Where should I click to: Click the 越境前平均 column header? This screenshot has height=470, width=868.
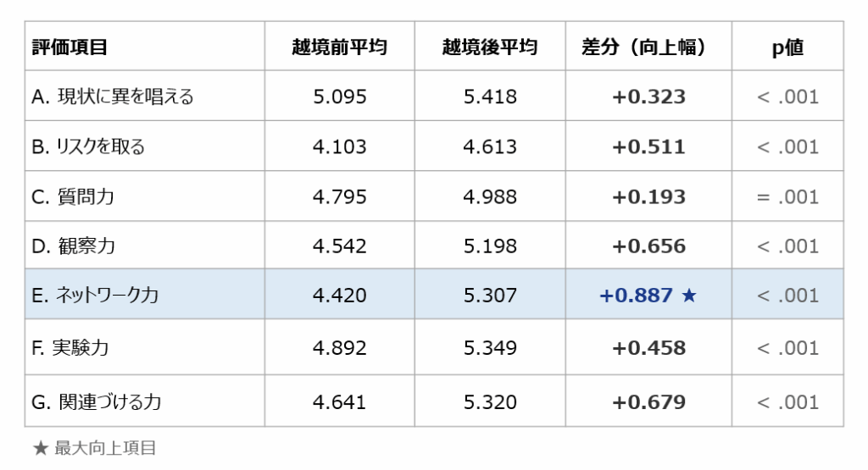[339, 47]
